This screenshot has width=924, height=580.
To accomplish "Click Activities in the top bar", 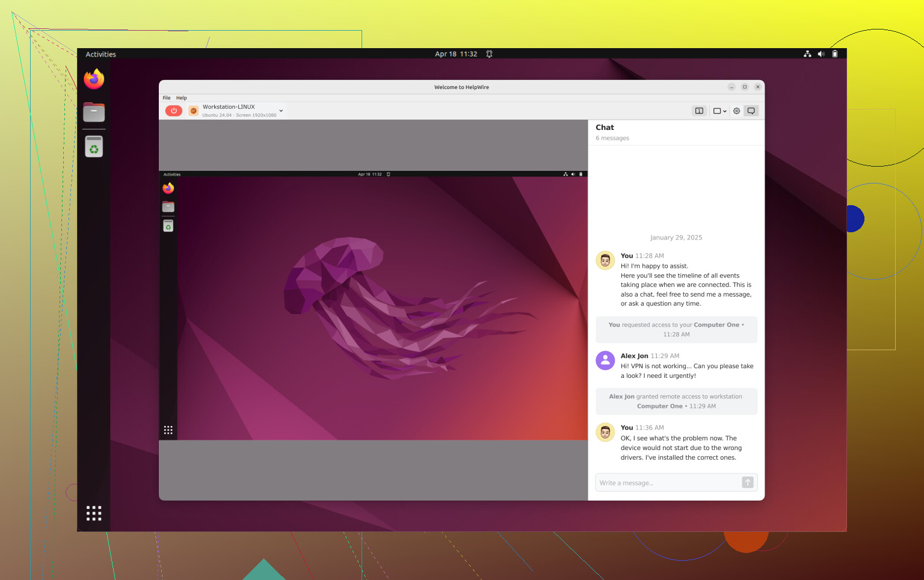I will pos(100,54).
